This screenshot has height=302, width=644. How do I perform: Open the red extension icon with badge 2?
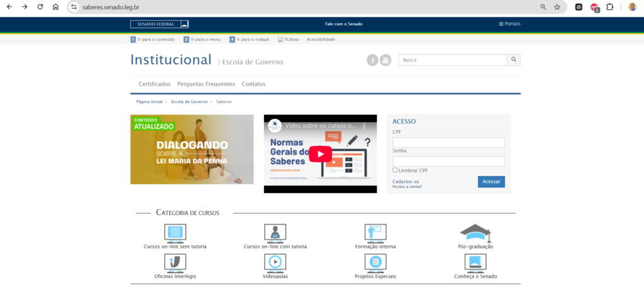pos(594,8)
